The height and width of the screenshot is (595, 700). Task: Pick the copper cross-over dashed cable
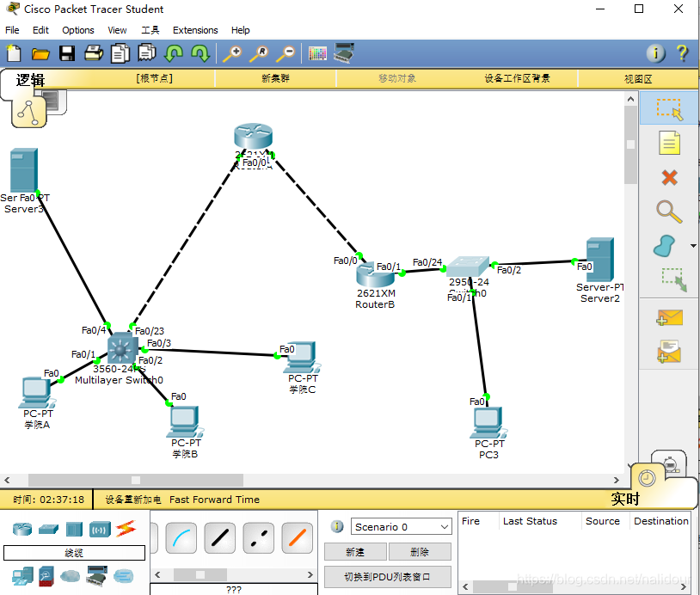tap(259, 538)
